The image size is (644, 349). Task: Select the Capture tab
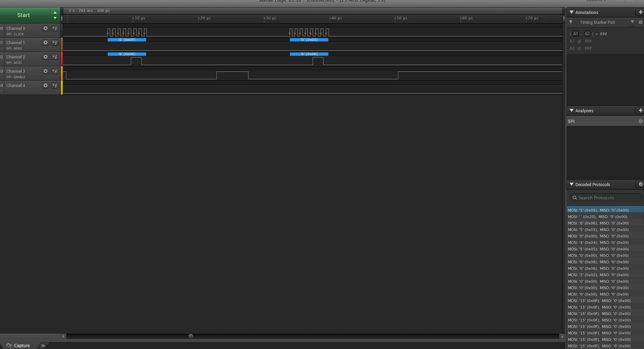[18, 345]
